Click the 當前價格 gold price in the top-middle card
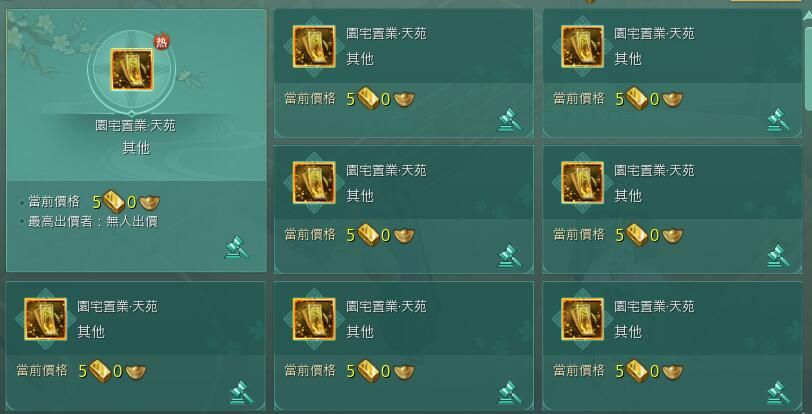 (x=381, y=98)
